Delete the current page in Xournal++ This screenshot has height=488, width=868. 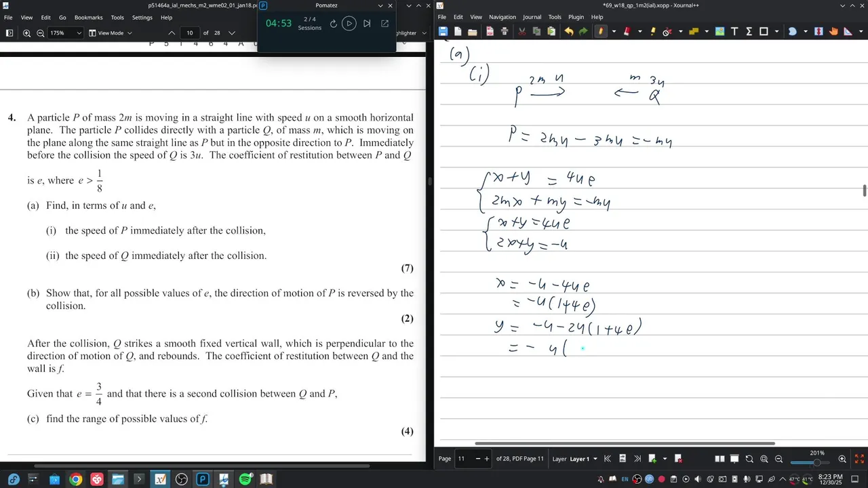point(678,459)
